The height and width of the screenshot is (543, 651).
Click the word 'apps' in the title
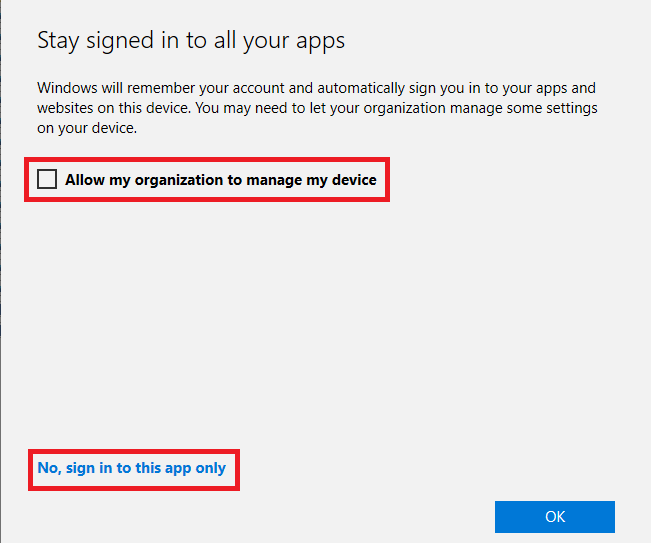320,42
